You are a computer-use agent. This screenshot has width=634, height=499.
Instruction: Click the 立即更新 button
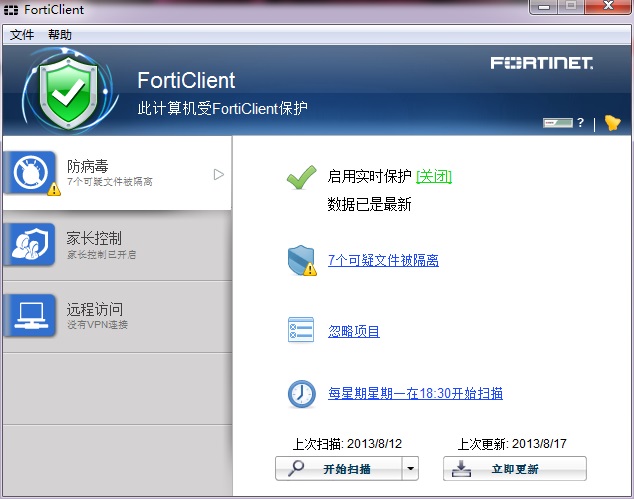click(x=515, y=469)
